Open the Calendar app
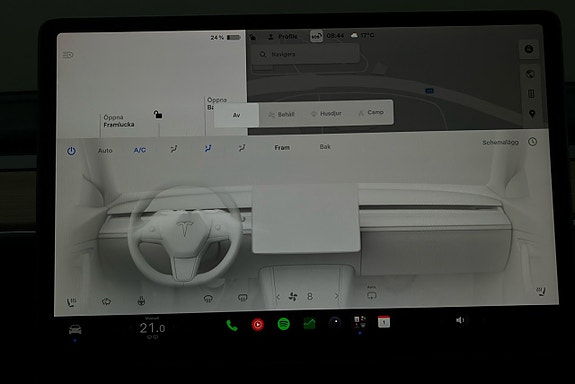The height and width of the screenshot is (384, 575). tap(384, 322)
